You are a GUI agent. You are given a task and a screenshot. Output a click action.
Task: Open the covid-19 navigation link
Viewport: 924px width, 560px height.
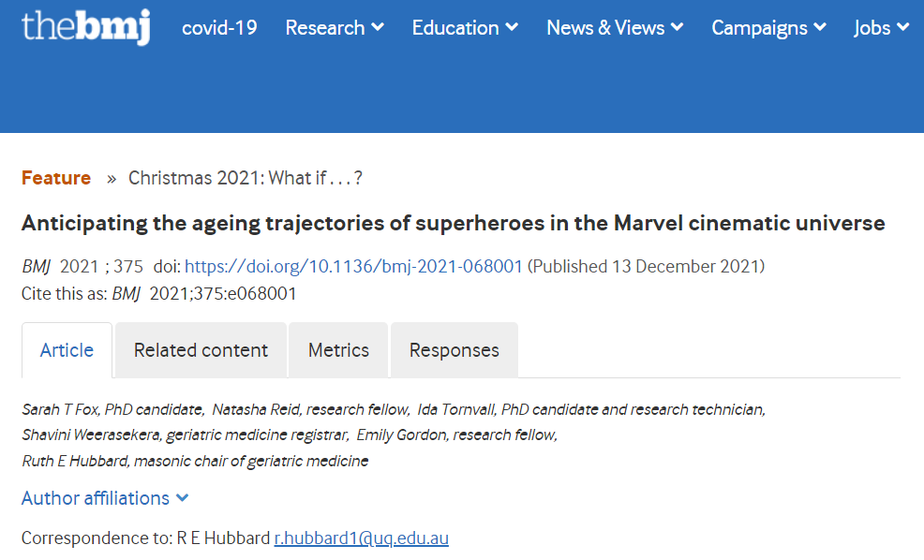(x=219, y=28)
